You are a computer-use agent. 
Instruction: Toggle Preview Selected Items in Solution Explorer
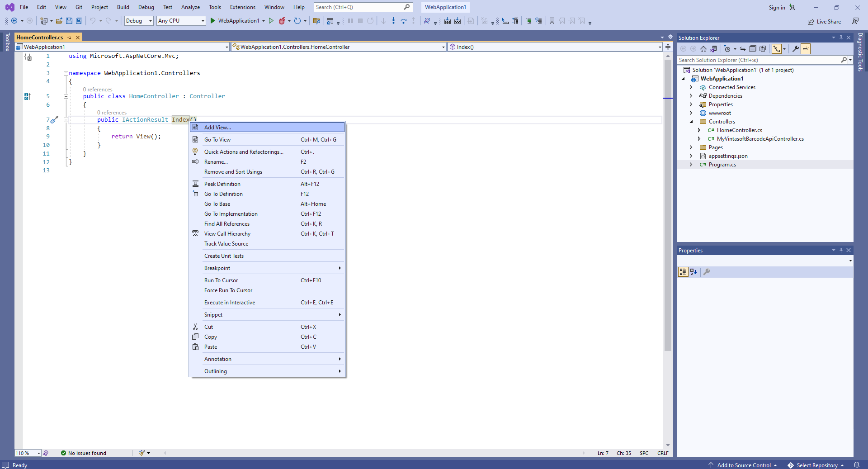[x=806, y=49]
